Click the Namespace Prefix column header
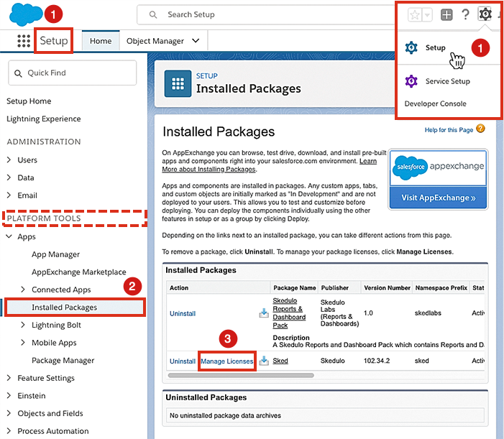 441,287
